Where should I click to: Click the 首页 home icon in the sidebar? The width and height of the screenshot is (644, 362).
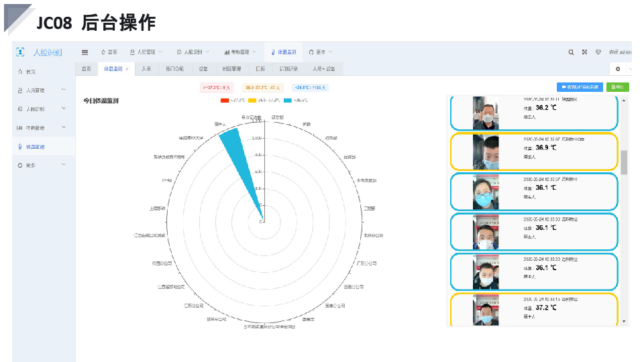[20, 72]
